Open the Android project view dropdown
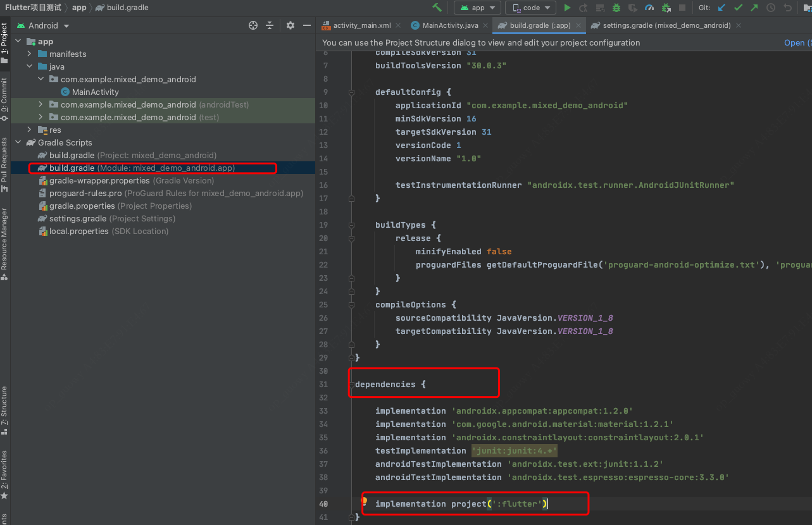This screenshot has height=525, width=812. (x=43, y=25)
